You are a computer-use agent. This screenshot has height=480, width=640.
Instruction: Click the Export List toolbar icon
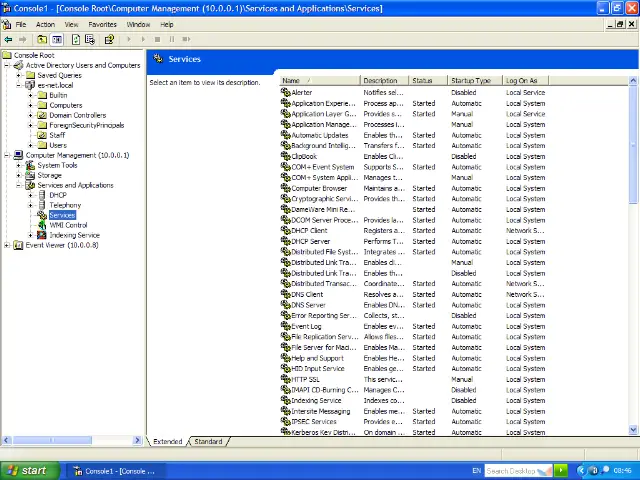coord(90,40)
